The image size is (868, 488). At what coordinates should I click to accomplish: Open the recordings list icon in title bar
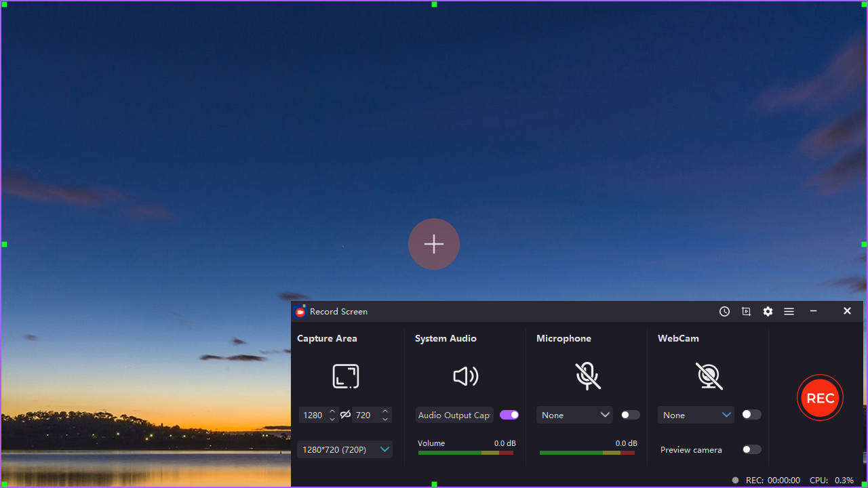pos(746,312)
